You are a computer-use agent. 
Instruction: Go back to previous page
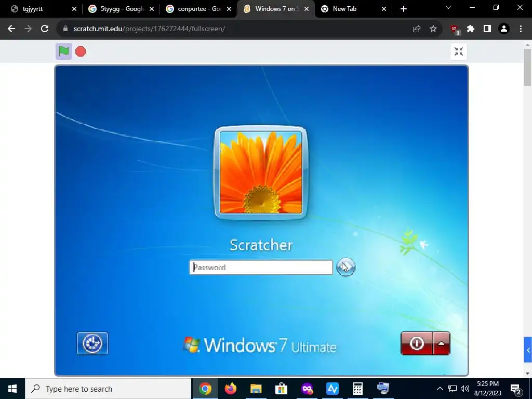point(11,29)
